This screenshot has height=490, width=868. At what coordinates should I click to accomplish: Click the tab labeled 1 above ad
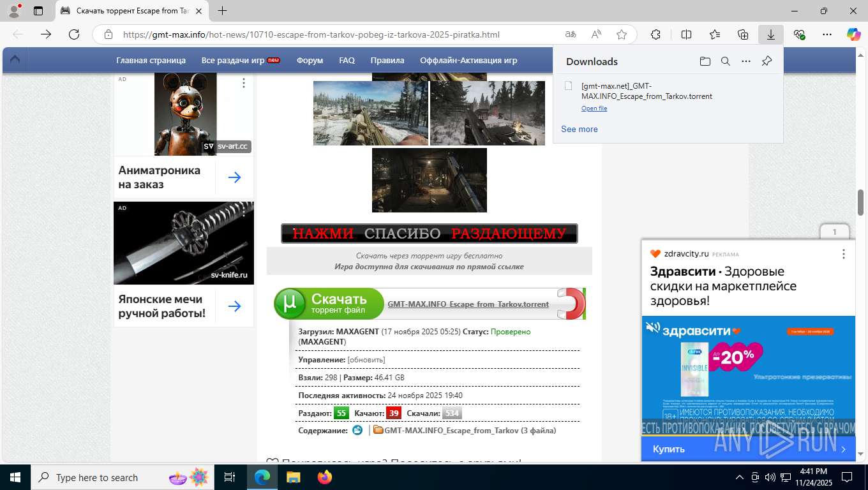834,232
